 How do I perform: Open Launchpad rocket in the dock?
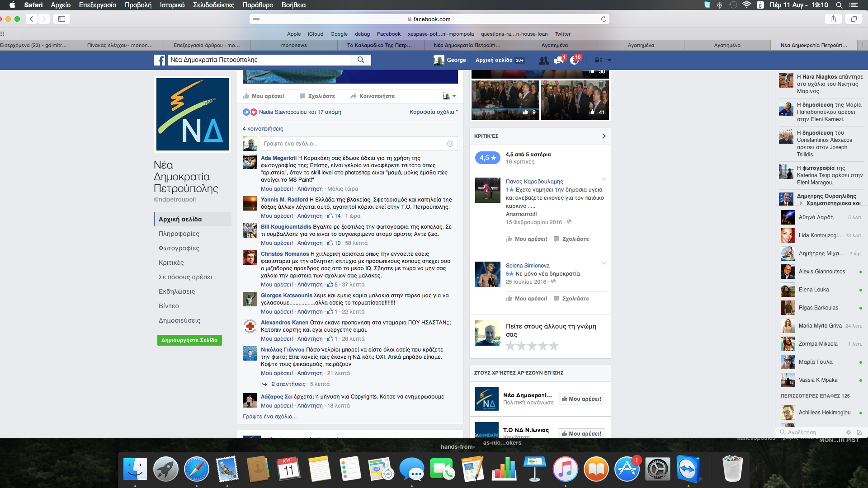(166, 469)
